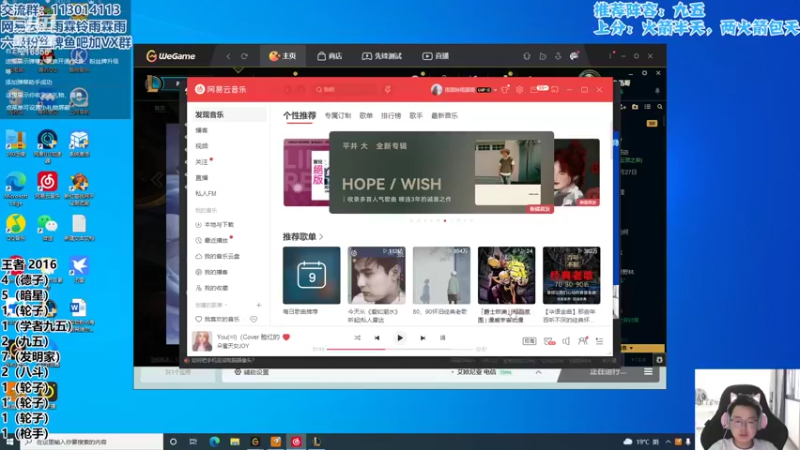Open the listen-to-identify microphone icon
The height and width of the screenshot is (450, 800).
(388, 89)
